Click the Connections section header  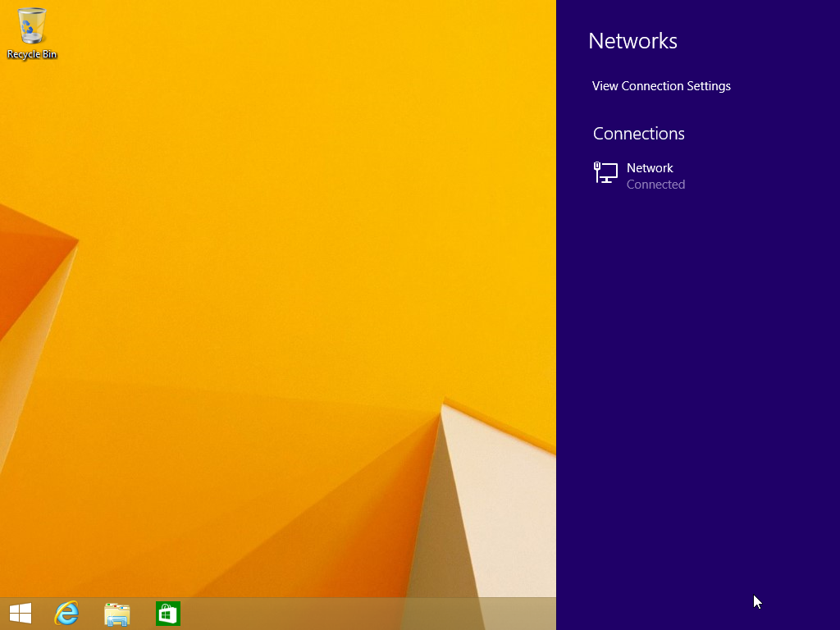pyautogui.click(x=638, y=133)
